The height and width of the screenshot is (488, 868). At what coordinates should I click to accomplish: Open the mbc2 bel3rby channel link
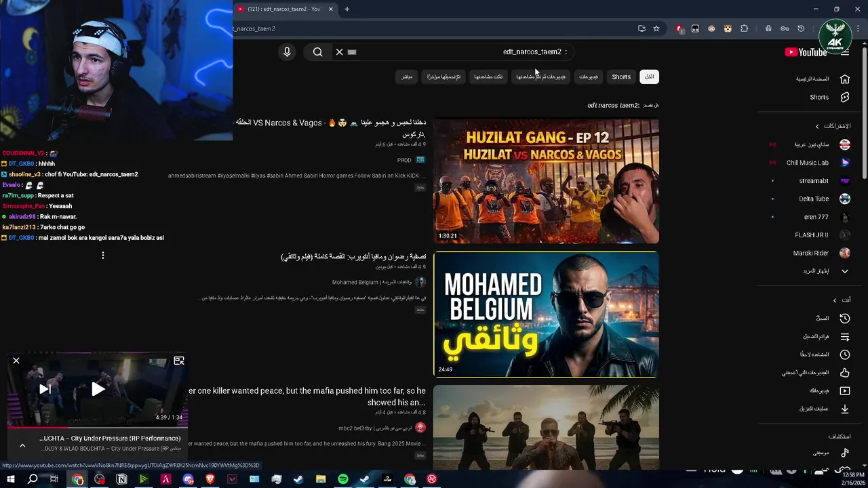pyautogui.click(x=375, y=428)
